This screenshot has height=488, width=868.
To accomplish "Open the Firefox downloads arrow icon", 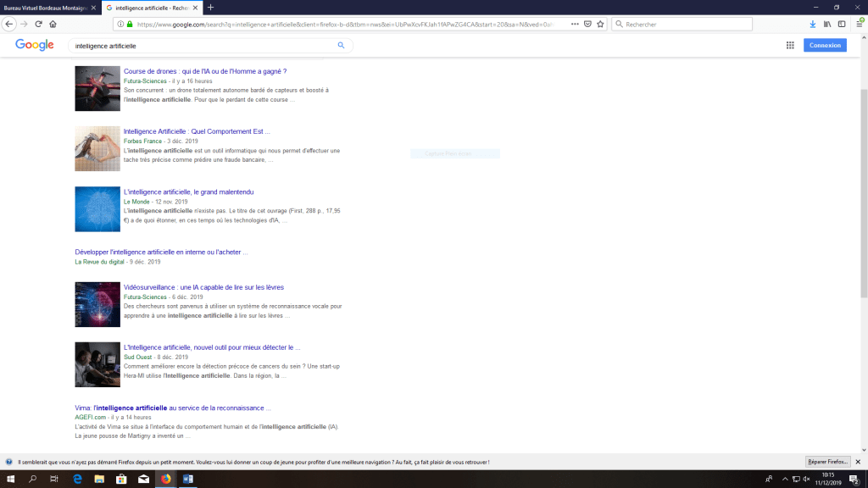I will tap(813, 24).
